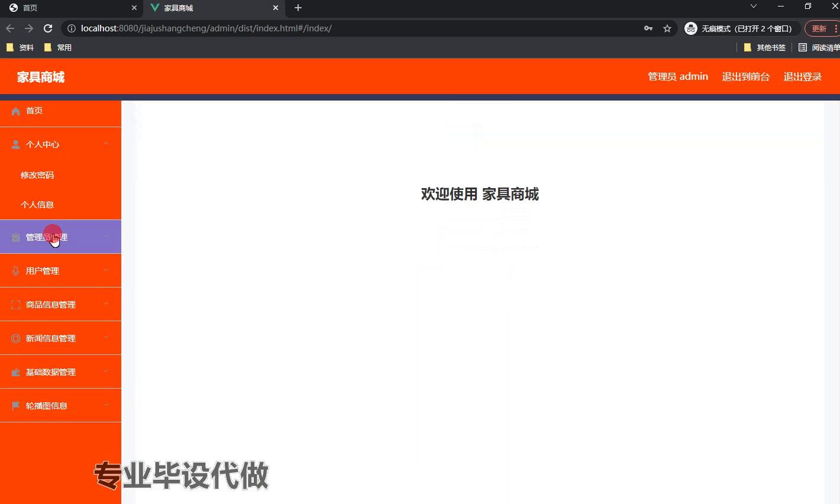Select the 首页 home icon in sidebar
Viewport: 840px width, 504px height.
pos(15,111)
